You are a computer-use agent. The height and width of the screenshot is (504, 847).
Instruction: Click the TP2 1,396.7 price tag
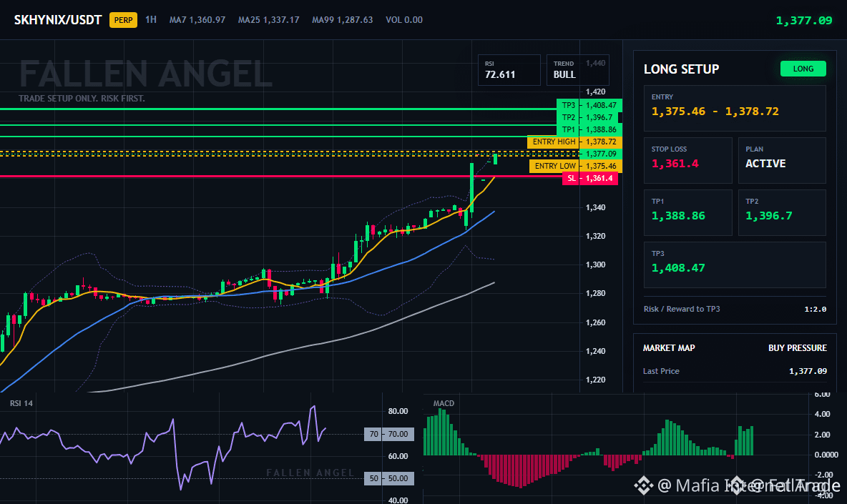pos(589,117)
